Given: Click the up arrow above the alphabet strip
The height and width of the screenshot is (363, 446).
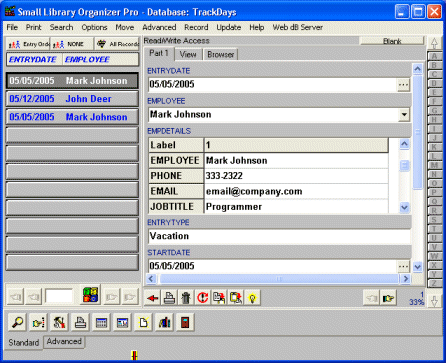Looking at the screenshot, I should tap(434, 43).
